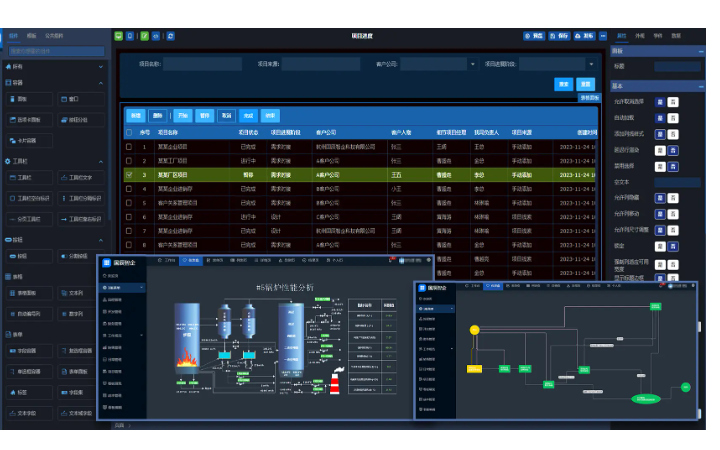This screenshot has height=450, width=720.
Task: Pick the 工具栏空白标识 spacer component
Action: [x=29, y=198]
